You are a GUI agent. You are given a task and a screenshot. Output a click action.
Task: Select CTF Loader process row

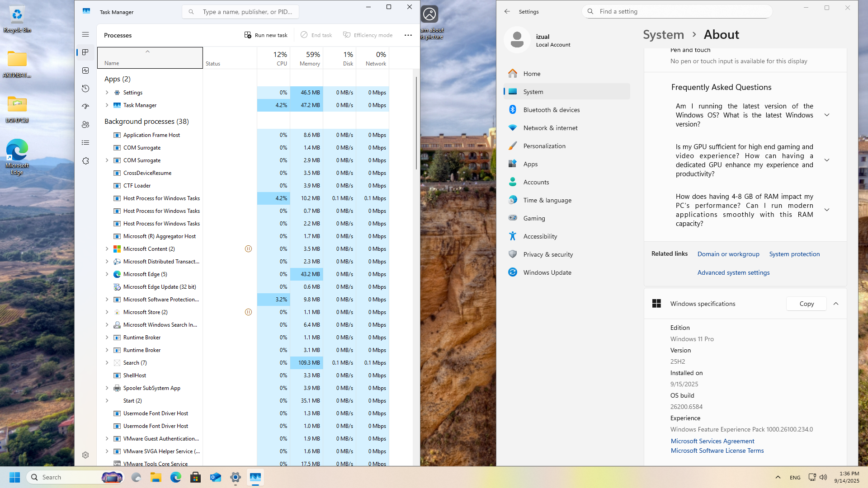coord(243,186)
